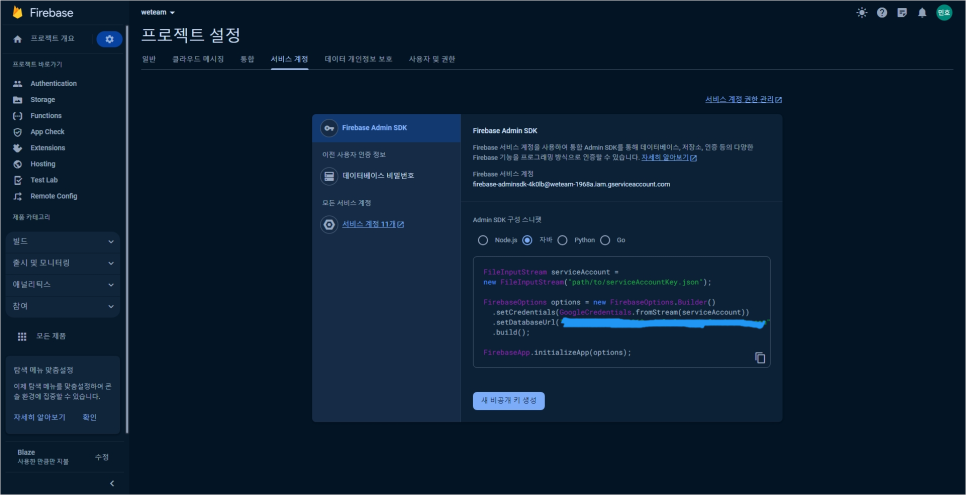Click 자세히 알아보기 link in Admin SDK description

[x=669, y=158]
